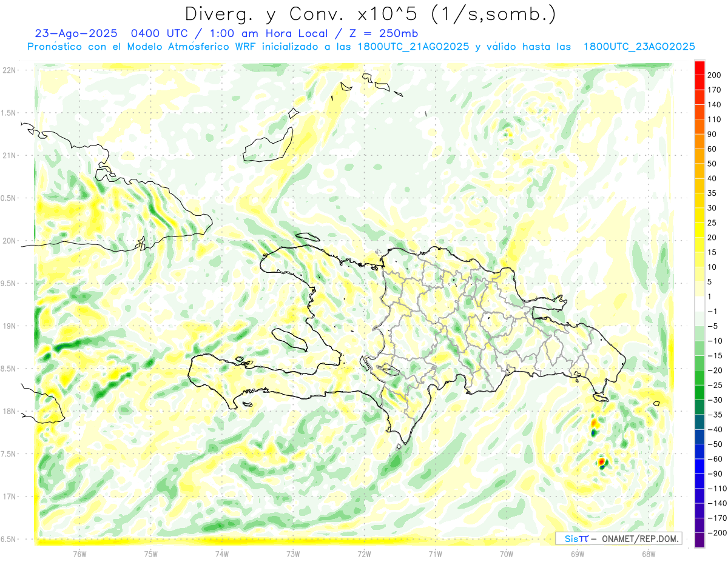Click the "19N" latitude label
Screen dimensions: 728x562
(9, 326)
